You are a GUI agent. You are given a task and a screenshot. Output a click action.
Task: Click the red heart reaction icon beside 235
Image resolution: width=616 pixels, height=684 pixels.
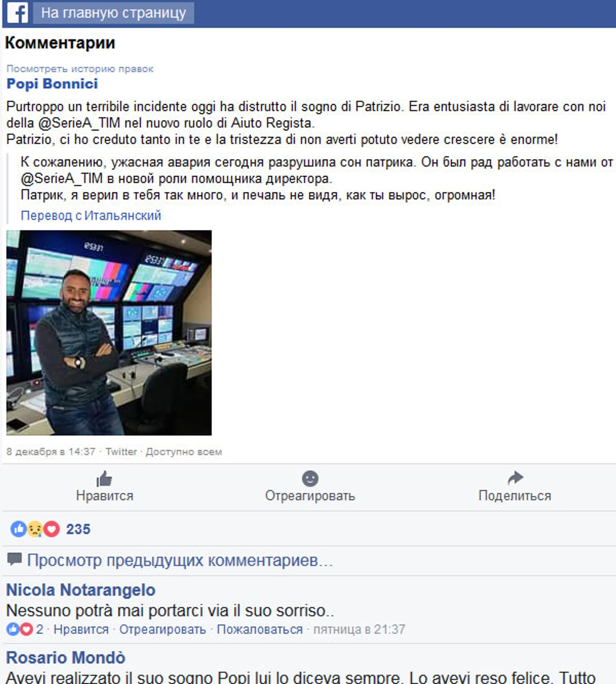point(51,529)
